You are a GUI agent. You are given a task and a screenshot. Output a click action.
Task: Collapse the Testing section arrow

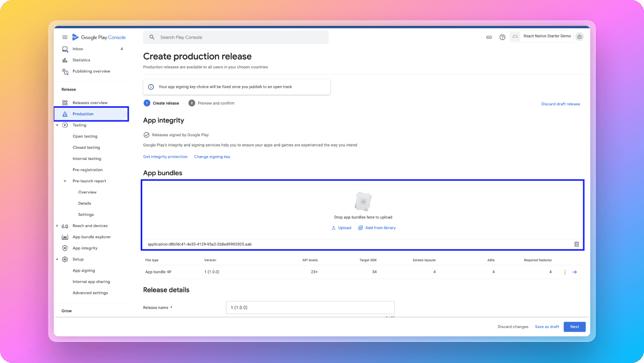tap(57, 125)
